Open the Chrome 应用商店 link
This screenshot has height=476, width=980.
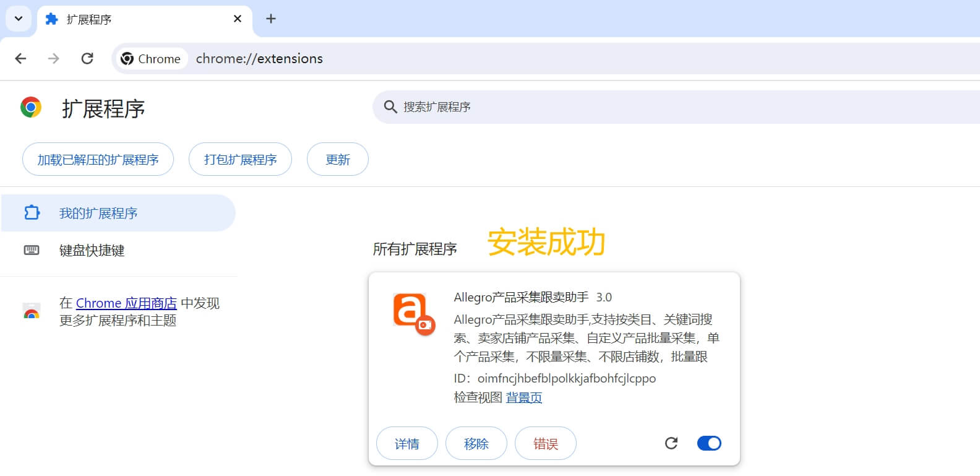126,303
